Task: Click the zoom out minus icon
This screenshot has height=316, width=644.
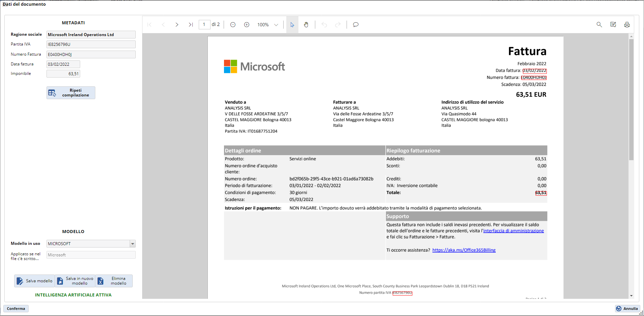Action: coord(233,25)
